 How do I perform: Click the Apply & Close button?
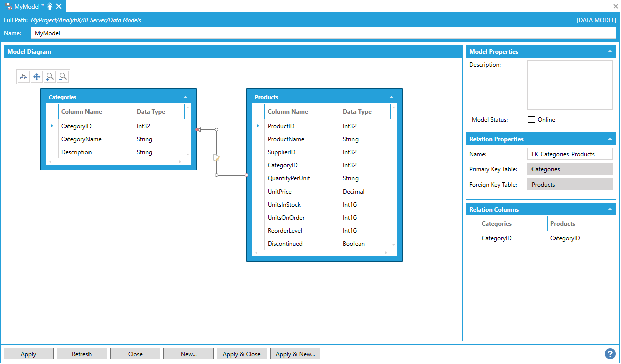(242, 354)
